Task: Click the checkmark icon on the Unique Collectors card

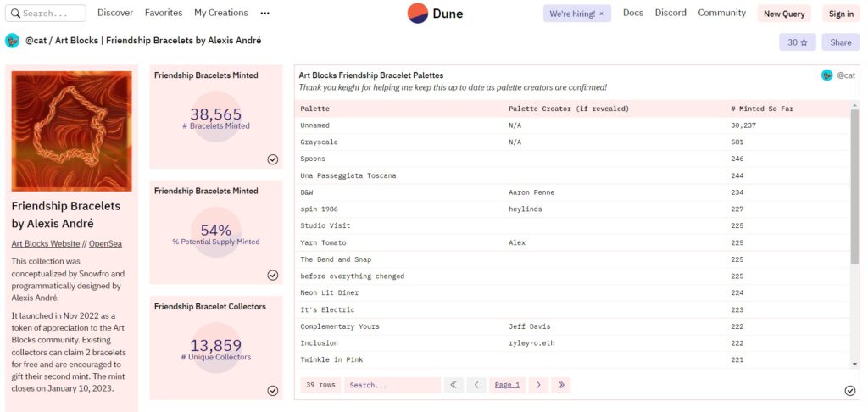Action: pos(273,391)
